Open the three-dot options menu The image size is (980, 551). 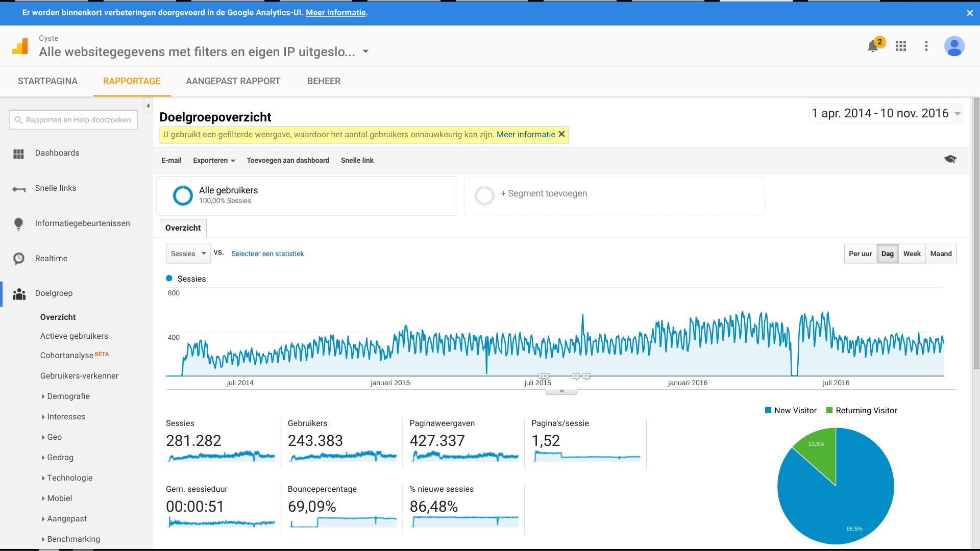point(926,46)
